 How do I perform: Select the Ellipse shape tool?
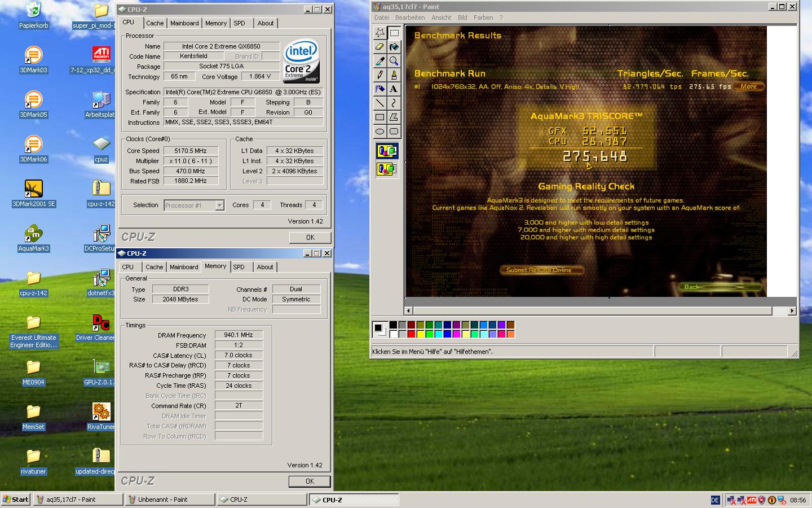(x=380, y=132)
